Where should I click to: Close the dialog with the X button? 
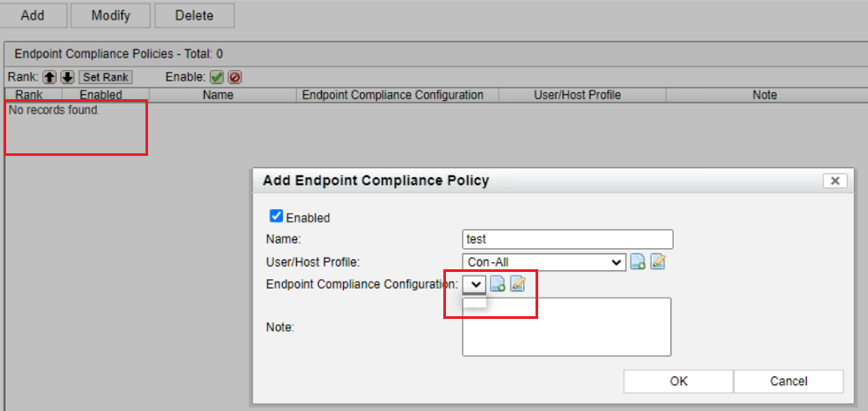(834, 181)
